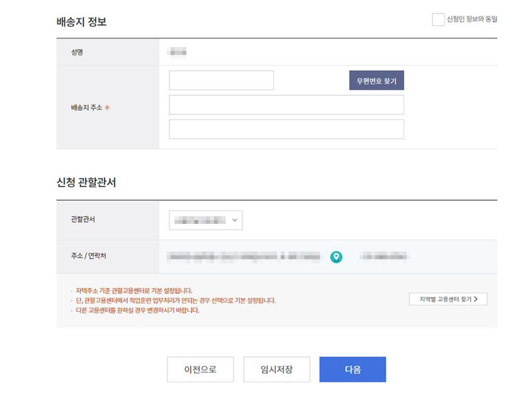Viewport: 532px width, 393px height.
Task: Click the first 배송지 주소 address line
Action: pyautogui.click(x=286, y=104)
